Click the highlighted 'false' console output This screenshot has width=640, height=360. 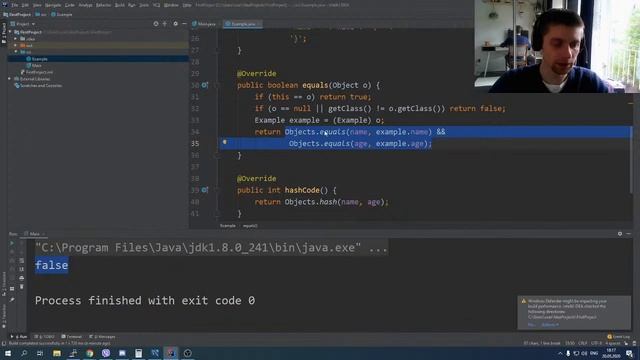[x=51, y=265]
